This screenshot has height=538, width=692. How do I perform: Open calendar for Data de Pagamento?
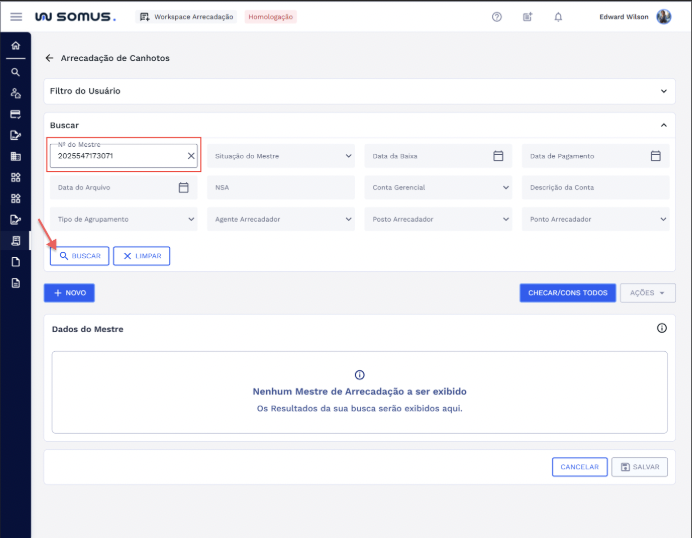point(656,156)
